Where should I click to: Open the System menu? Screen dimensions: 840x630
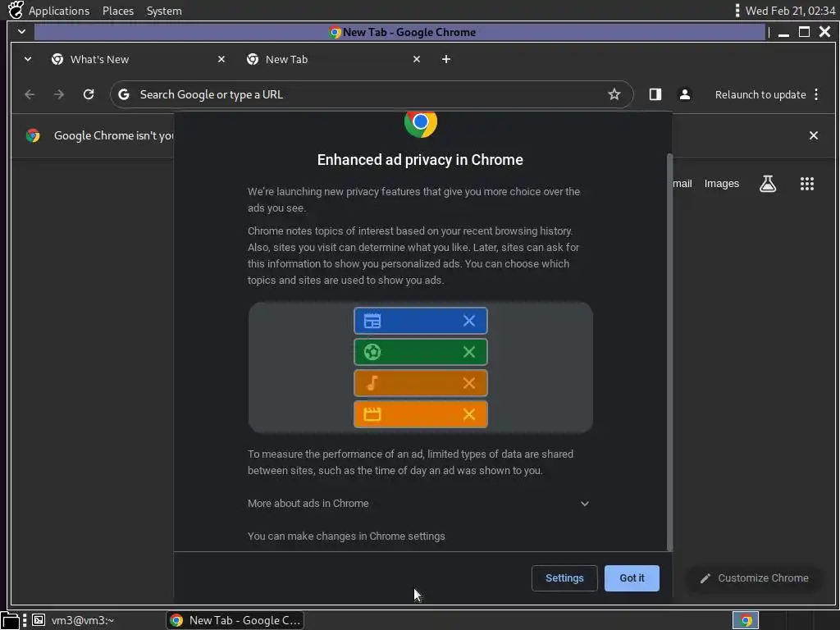(164, 11)
